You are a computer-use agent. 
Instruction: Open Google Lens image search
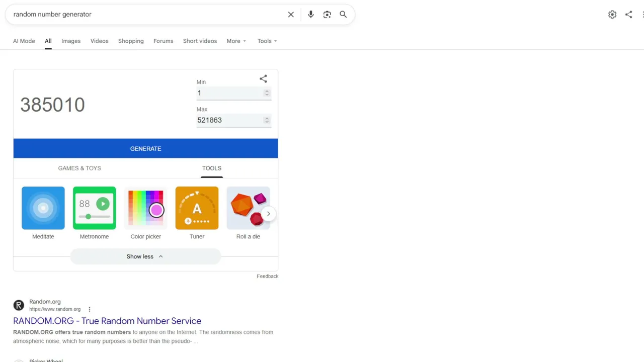click(327, 15)
